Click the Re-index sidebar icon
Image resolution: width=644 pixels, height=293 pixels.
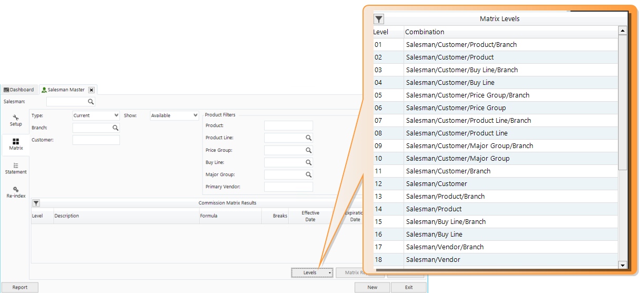(x=16, y=192)
